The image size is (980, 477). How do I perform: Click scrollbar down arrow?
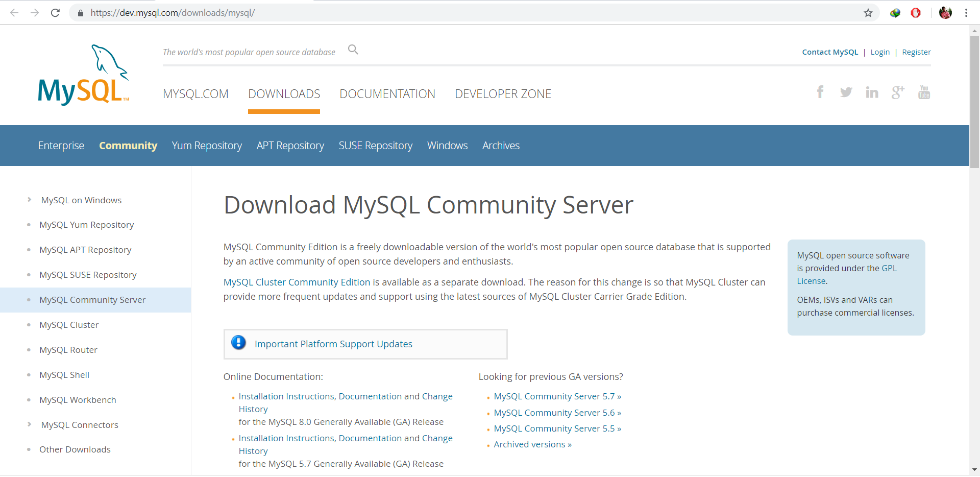click(x=974, y=469)
